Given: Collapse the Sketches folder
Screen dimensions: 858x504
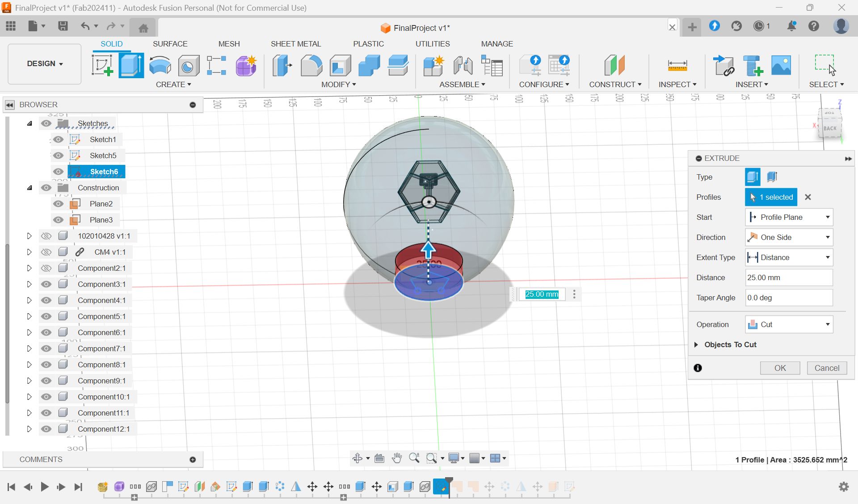Looking at the screenshot, I should [29, 123].
